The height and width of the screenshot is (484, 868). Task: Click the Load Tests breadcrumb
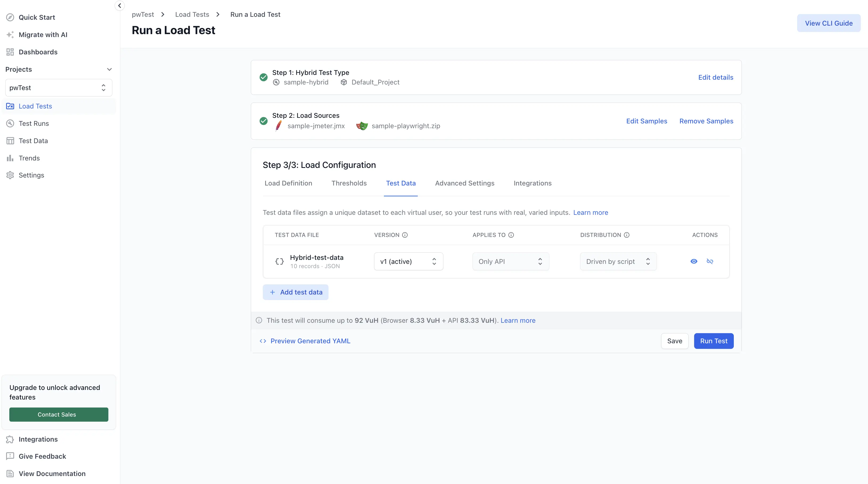192,14
